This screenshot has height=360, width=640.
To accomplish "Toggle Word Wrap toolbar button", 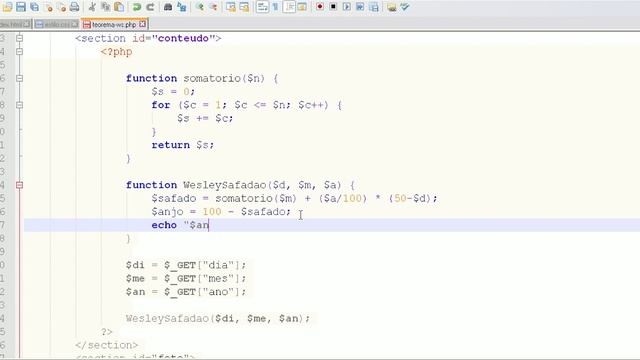I will pyautogui.click(x=262, y=7).
